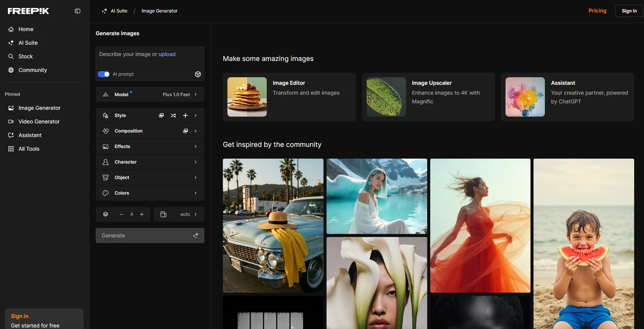
Task: Click the image reference icon in Composition row
Action: [x=185, y=131]
